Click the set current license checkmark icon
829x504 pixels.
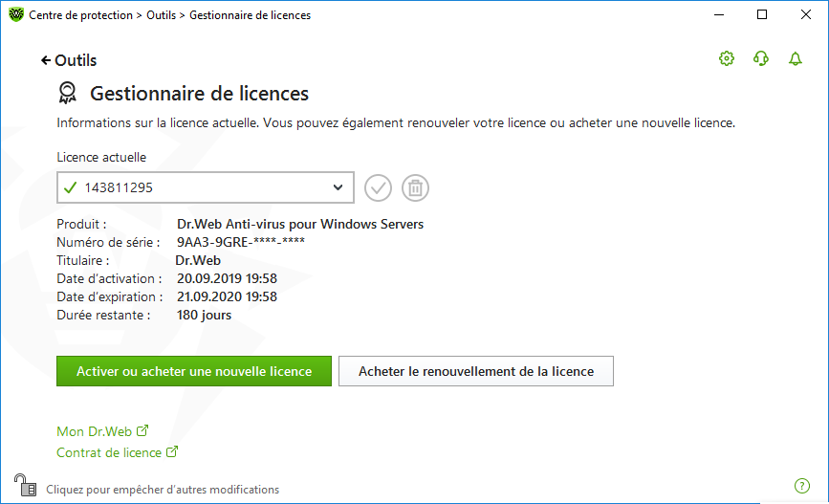coord(378,187)
